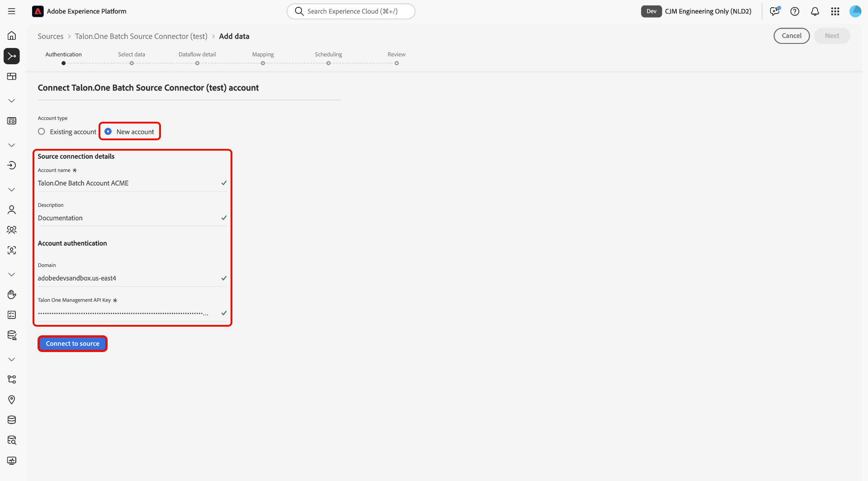This screenshot has width=868, height=481.
Task: Expand the chevron below the table layout icon
Action: [12, 100]
